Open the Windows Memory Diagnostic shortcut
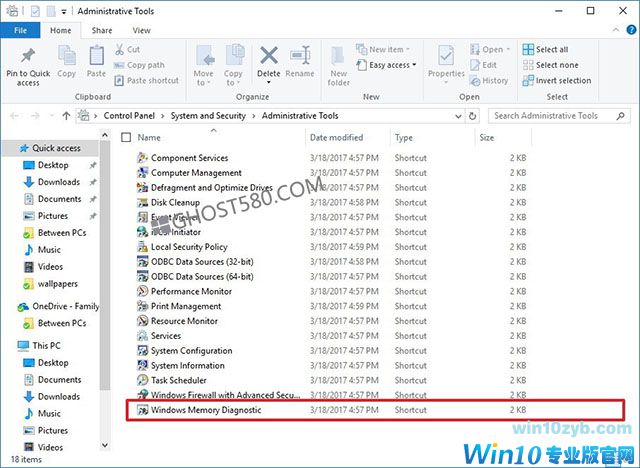Screen dimensions: 640x468 [206, 411]
